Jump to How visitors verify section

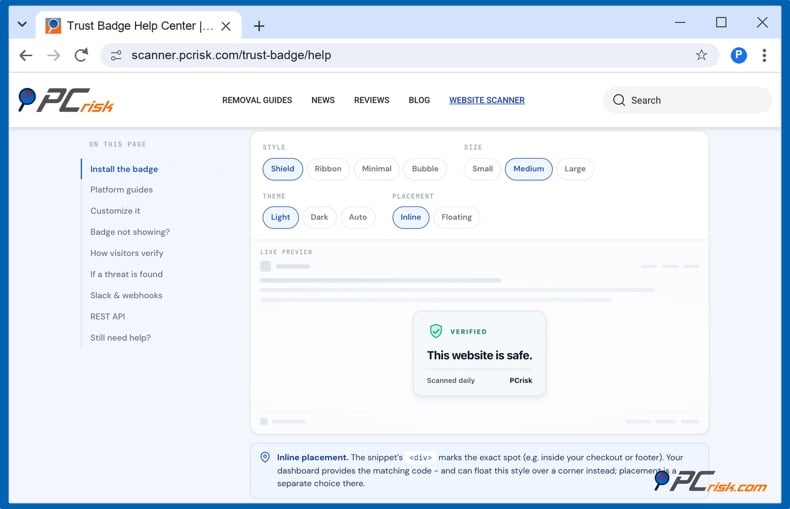coord(127,253)
